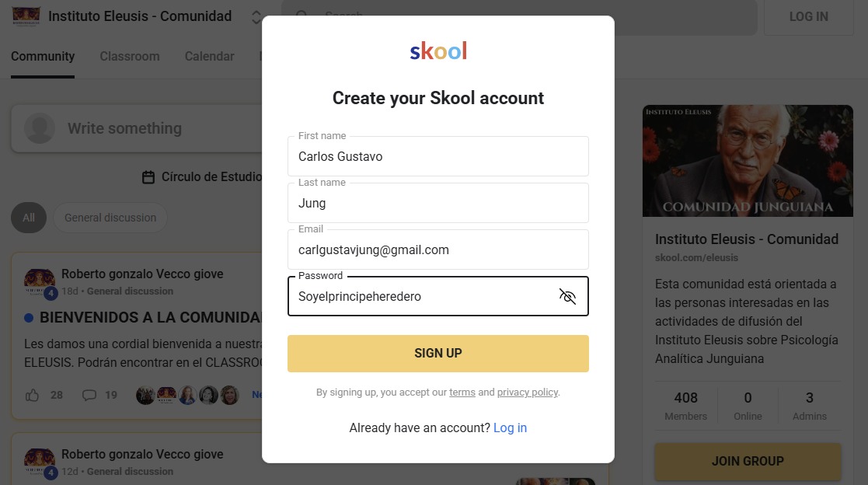Viewport: 868px width, 485px height.
Task: Click the calendar icon beside Círculo de Estudio
Action: 148,177
